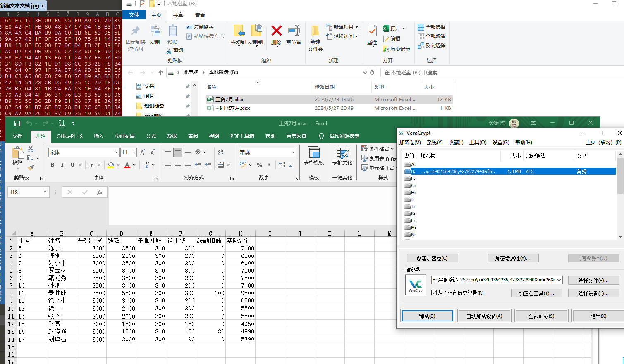Click Explorer up-directory arrow
Viewport: 624px width, 364px height.
pos(161,72)
